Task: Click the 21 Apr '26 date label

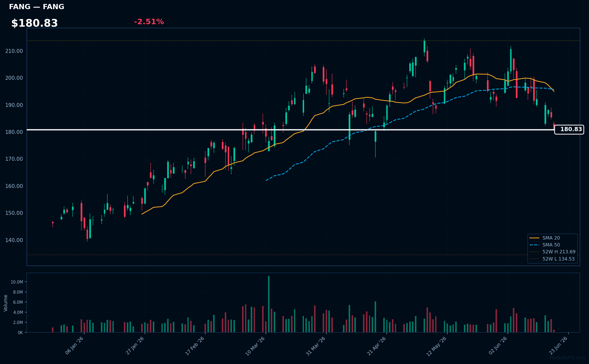Action: tap(376, 346)
